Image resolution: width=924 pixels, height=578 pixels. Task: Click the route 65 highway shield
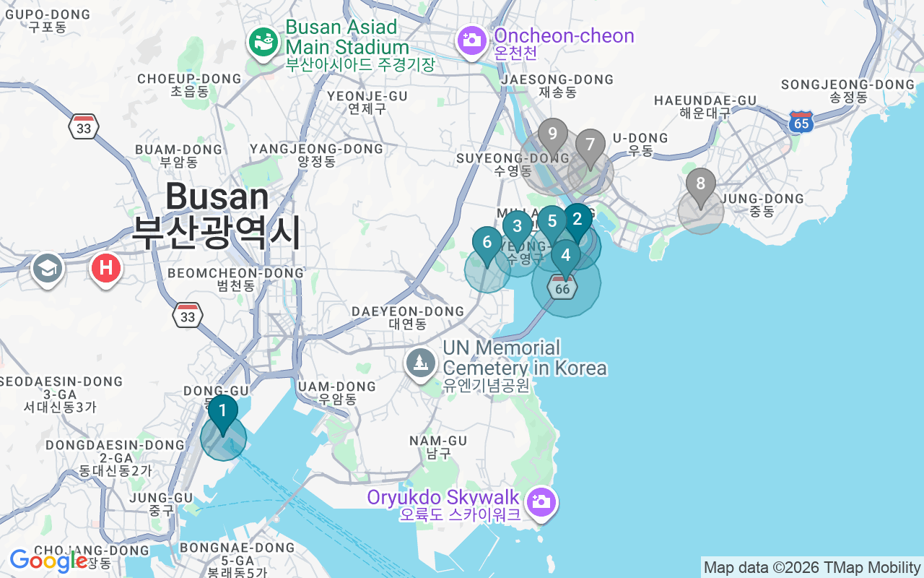(801, 122)
